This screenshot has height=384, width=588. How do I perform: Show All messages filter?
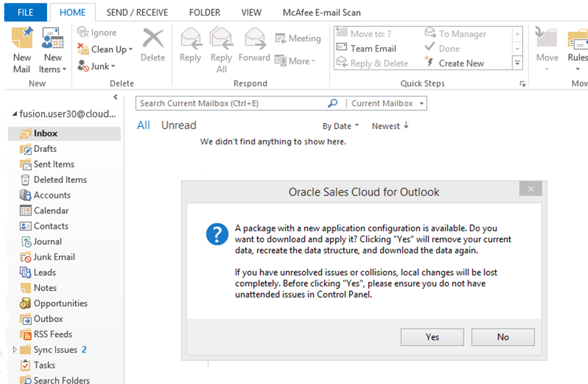[x=143, y=125]
